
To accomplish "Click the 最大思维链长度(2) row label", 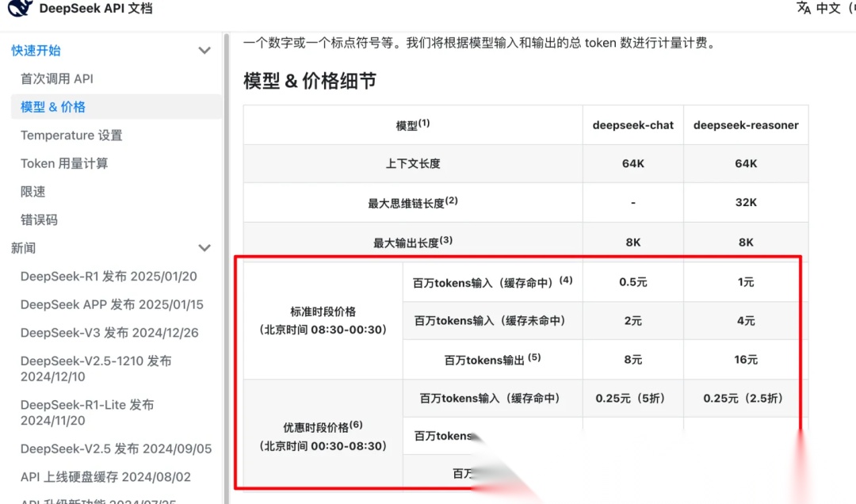I will pyautogui.click(x=413, y=203).
